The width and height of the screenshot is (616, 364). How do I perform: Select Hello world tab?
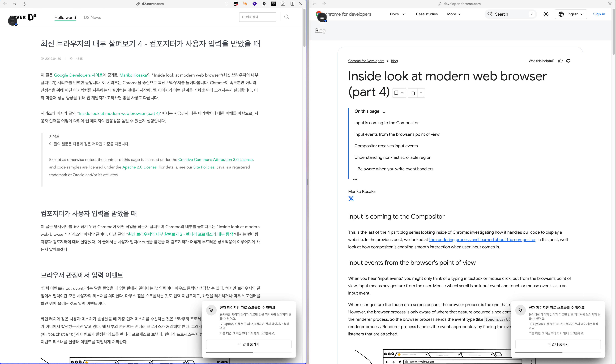point(65,17)
